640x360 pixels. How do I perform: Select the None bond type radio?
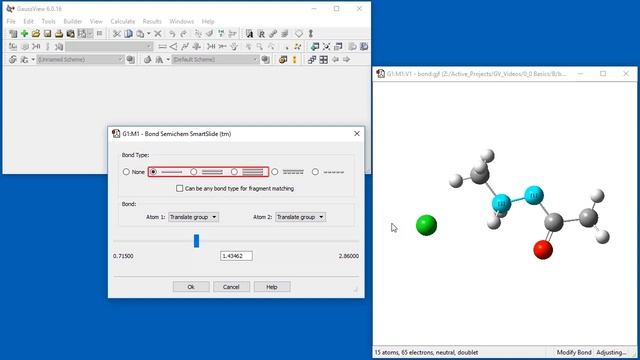click(x=126, y=172)
